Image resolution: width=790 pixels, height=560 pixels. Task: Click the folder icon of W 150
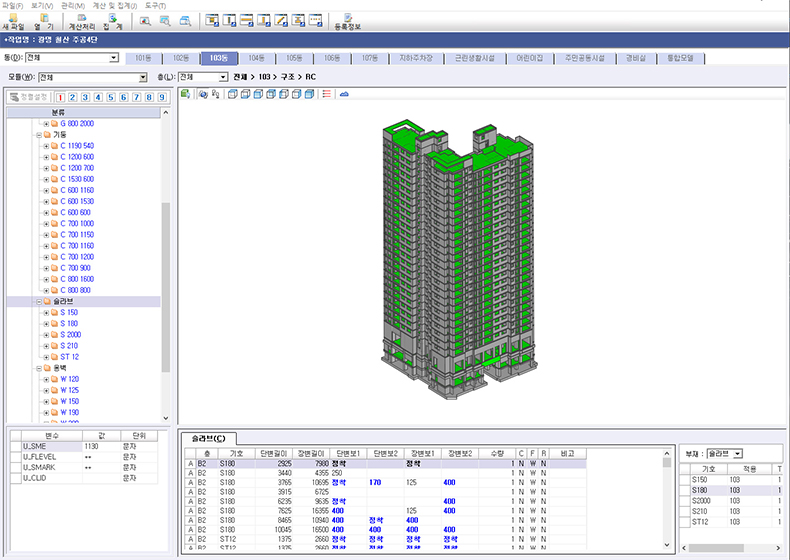(x=54, y=401)
